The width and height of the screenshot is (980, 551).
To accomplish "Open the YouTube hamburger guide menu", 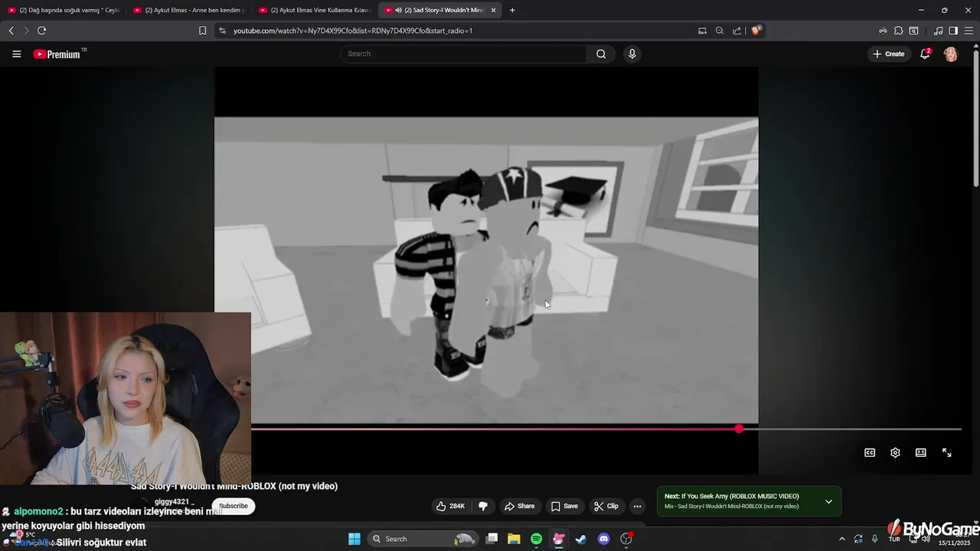I will 17,54.
